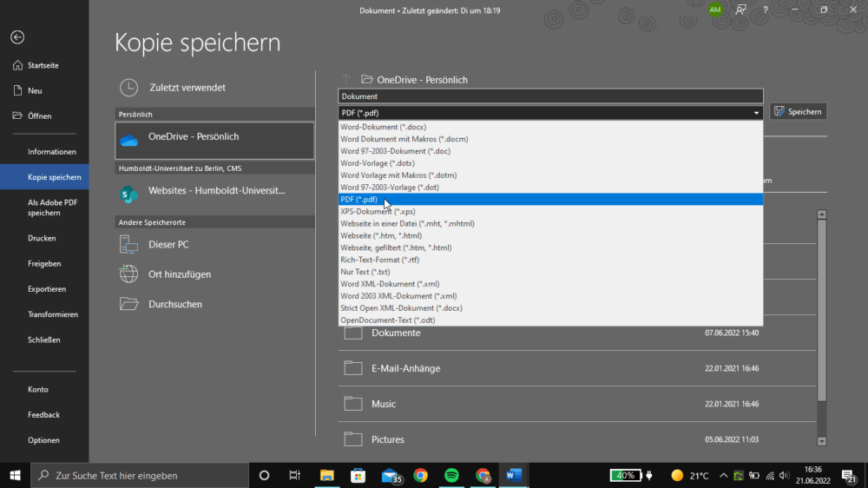Viewport: 868px width, 488px height.
Task: Select the Kopie speichern entry
Action: click(44, 177)
